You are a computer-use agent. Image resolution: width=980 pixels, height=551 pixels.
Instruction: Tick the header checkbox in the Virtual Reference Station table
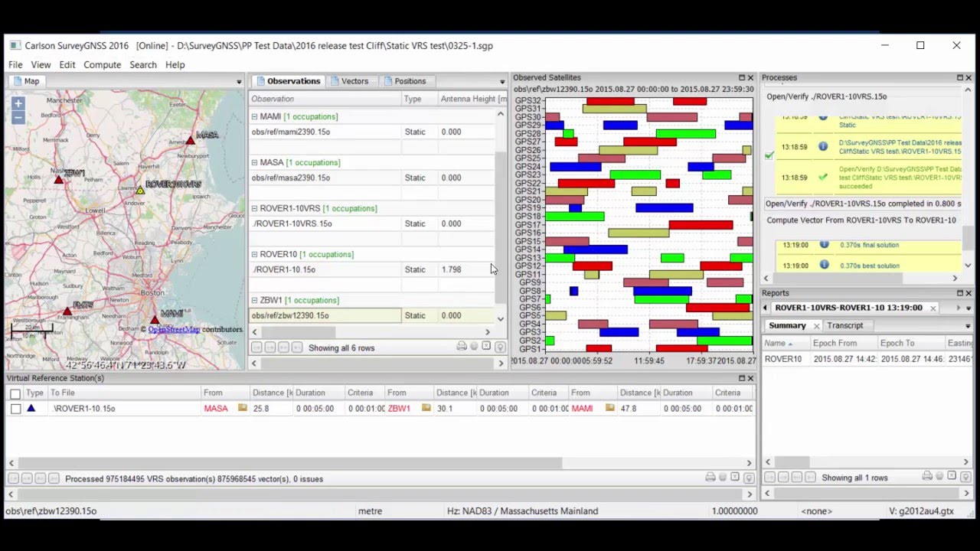15,393
